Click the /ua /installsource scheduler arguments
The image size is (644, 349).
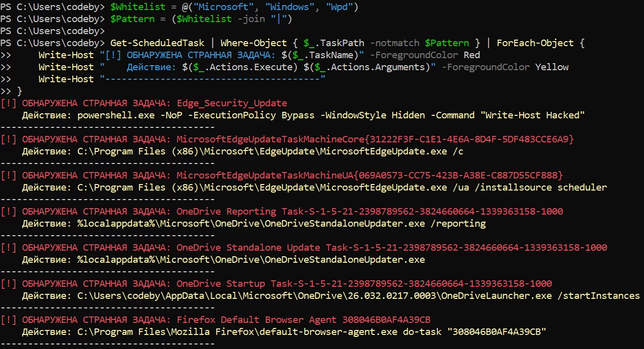tap(529, 188)
